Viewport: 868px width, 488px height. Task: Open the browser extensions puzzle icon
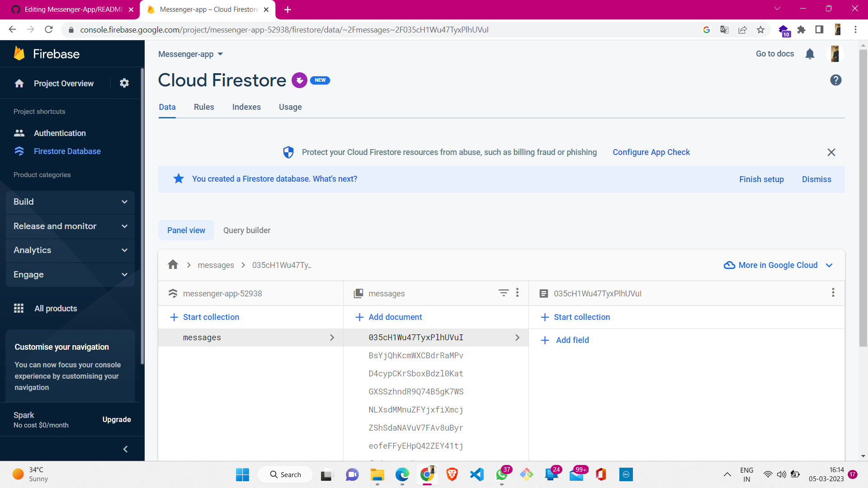(x=801, y=30)
